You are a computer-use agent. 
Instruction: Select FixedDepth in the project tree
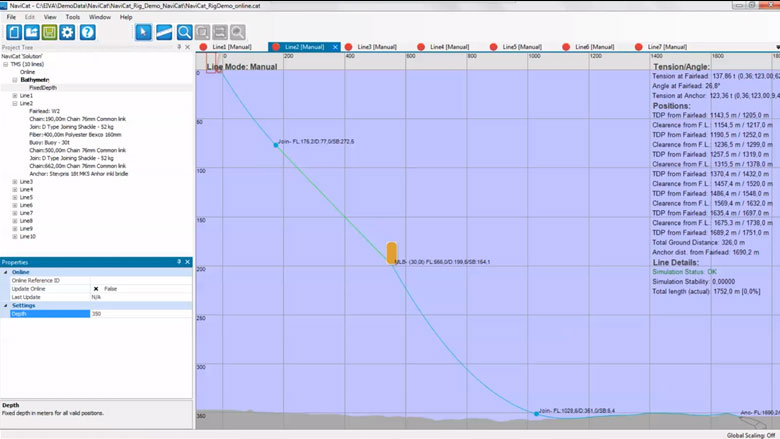(x=42, y=88)
